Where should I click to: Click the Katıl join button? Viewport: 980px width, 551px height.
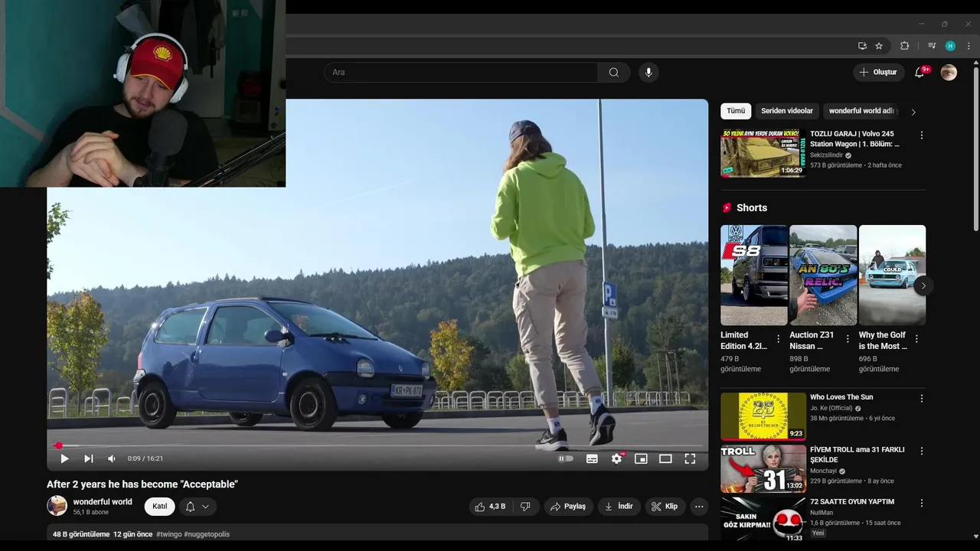point(159,507)
